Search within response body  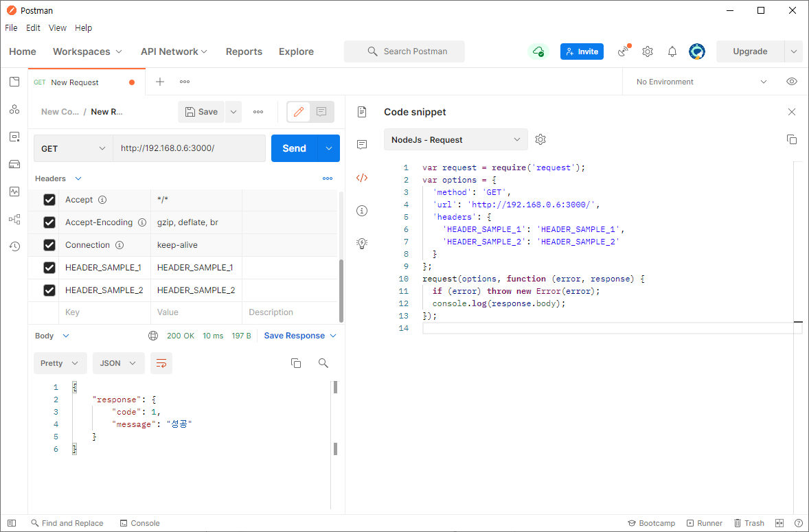[323, 363]
